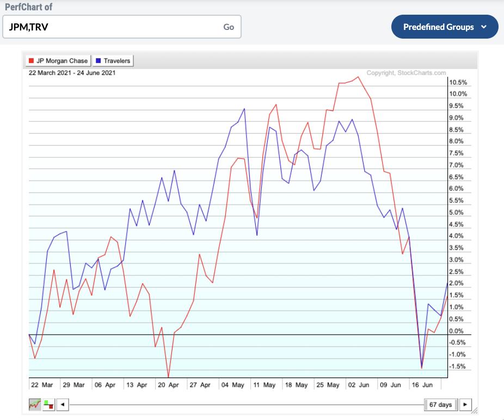This screenshot has height=420, width=504.
Task: Click the chart resize handle in corner
Action: point(474,411)
